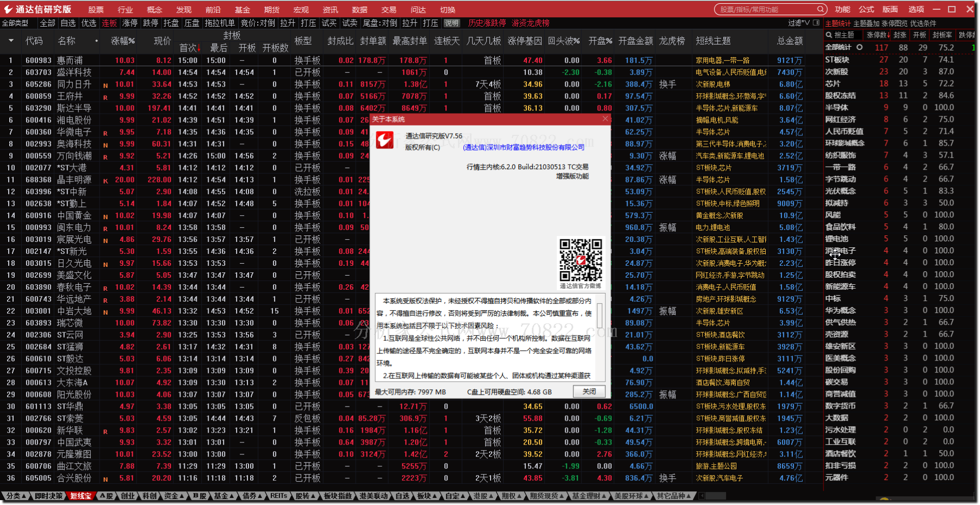
Task: Sort by the 涨幅% column header
Action: (x=123, y=41)
